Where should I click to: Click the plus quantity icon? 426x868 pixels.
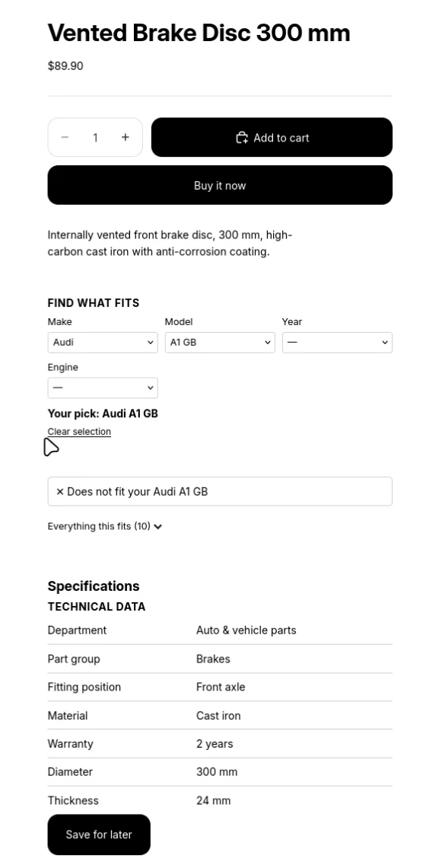pos(125,137)
